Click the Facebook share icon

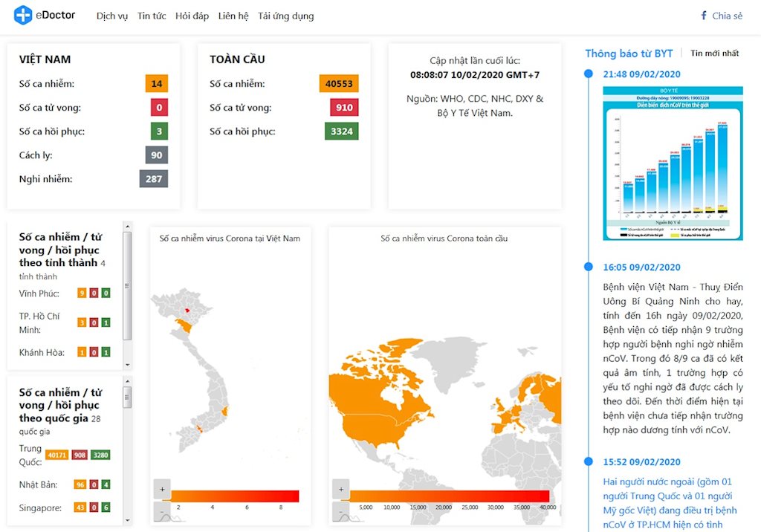point(704,16)
